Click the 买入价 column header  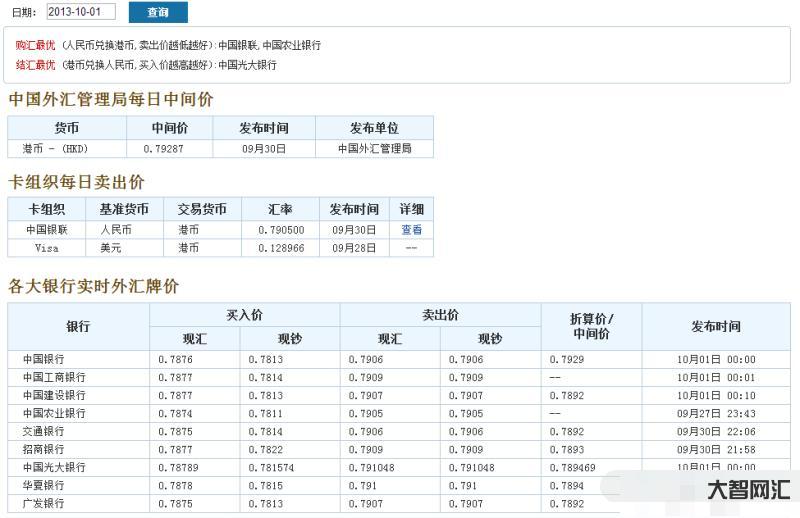[x=244, y=315]
